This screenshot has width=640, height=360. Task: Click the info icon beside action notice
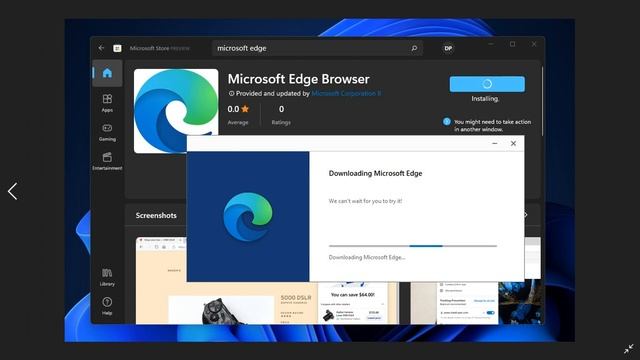tap(447, 122)
